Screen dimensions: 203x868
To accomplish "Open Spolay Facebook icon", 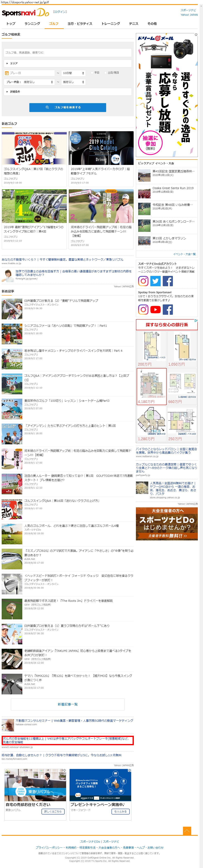I will pyautogui.click(x=168, y=309).
